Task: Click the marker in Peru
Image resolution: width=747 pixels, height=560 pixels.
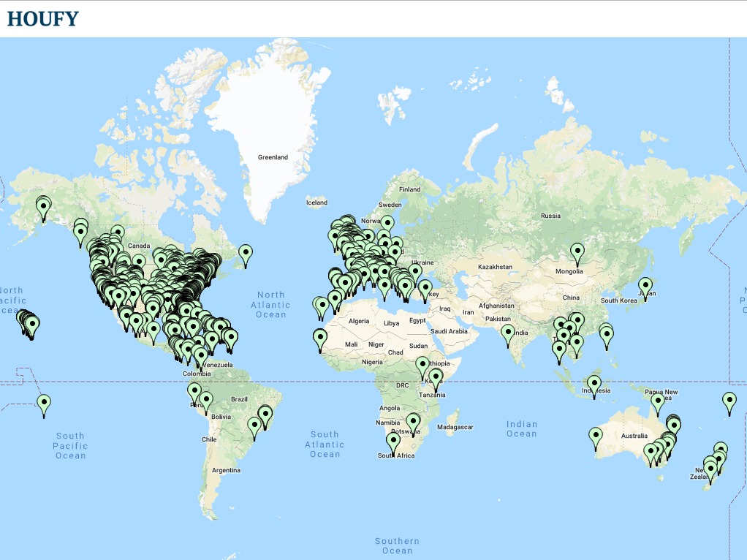Action: (x=194, y=392)
